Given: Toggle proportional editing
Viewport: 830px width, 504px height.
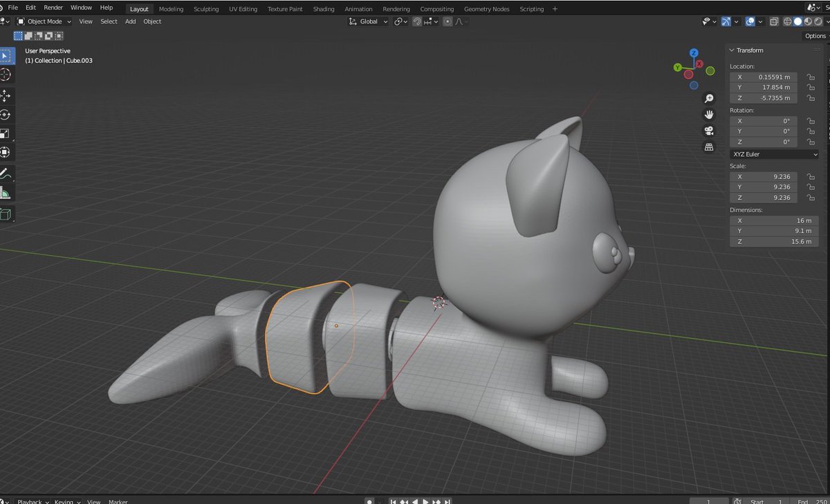Looking at the screenshot, I should pos(448,21).
